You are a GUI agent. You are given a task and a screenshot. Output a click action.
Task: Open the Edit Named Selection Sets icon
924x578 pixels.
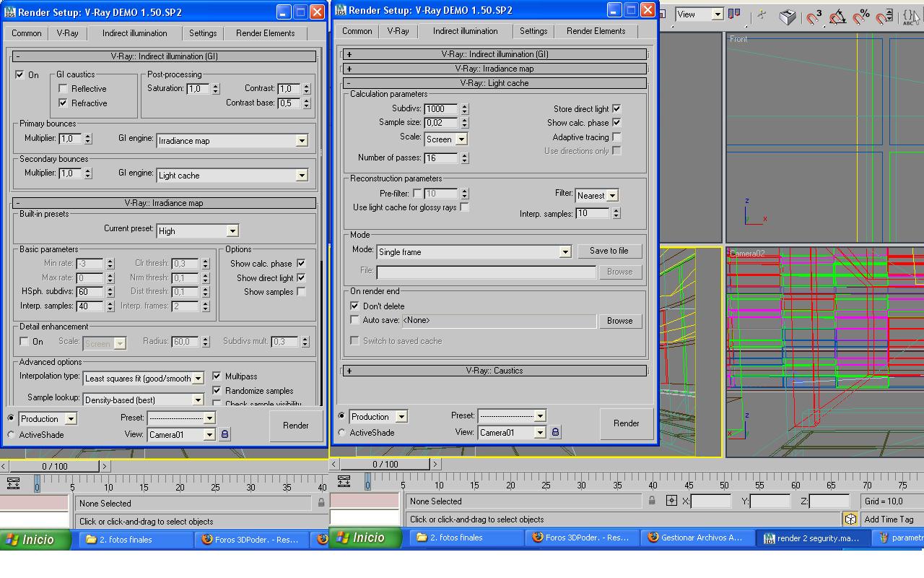pyautogui.click(x=912, y=16)
